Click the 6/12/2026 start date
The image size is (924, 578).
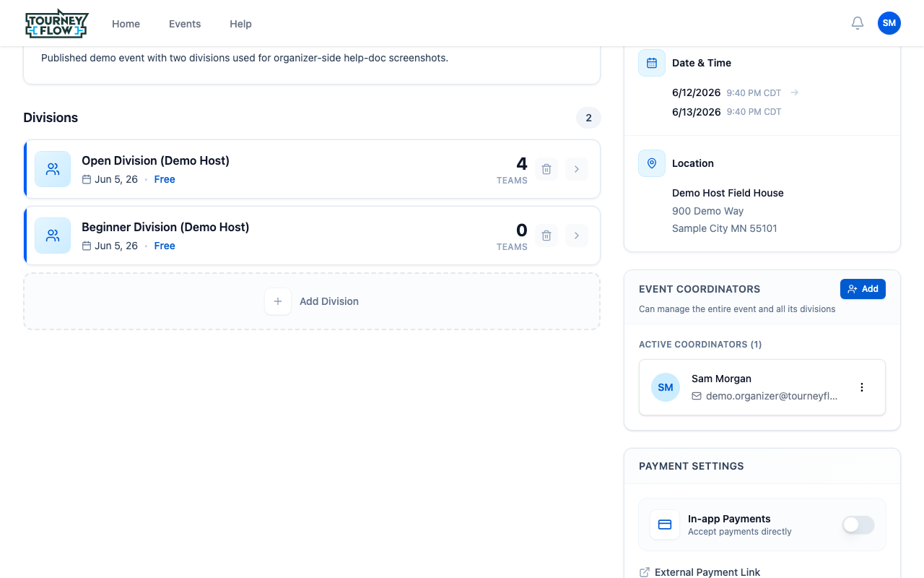(x=696, y=92)
